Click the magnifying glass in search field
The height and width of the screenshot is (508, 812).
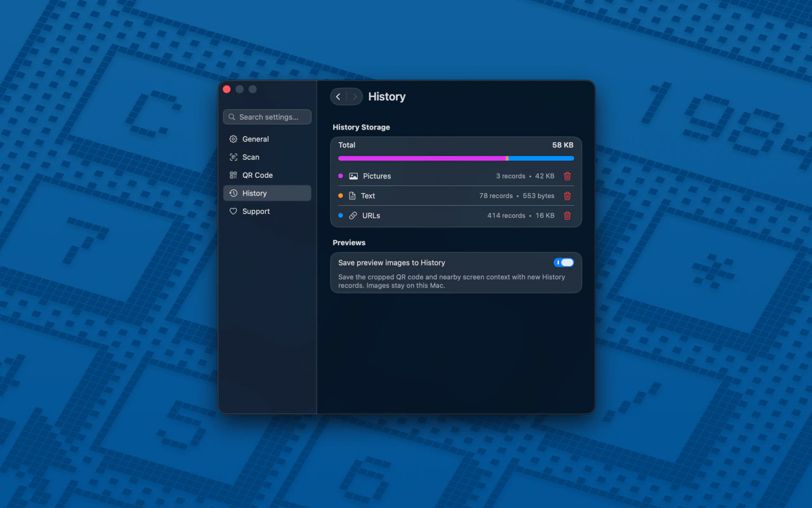pyautogui.click(x=233, y=117)
